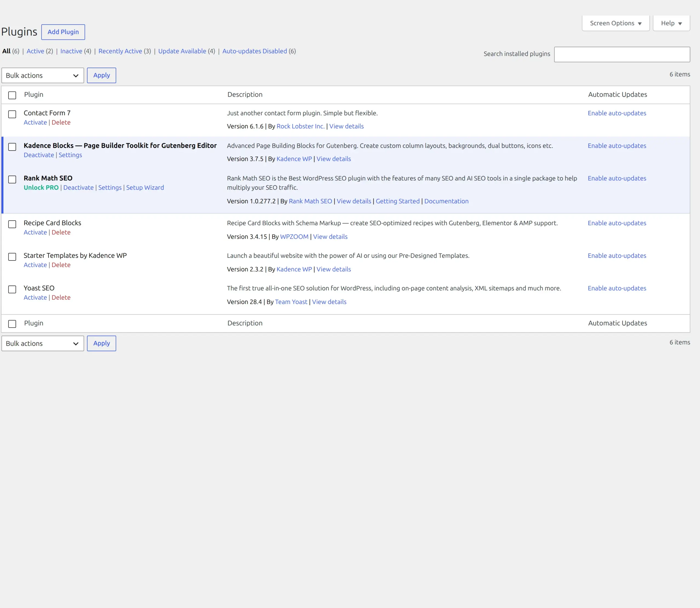700x608 pixels.
Task: Tick the Contact Form 7 checkbox
Action: pyautogui.click(x=12, y=114)
